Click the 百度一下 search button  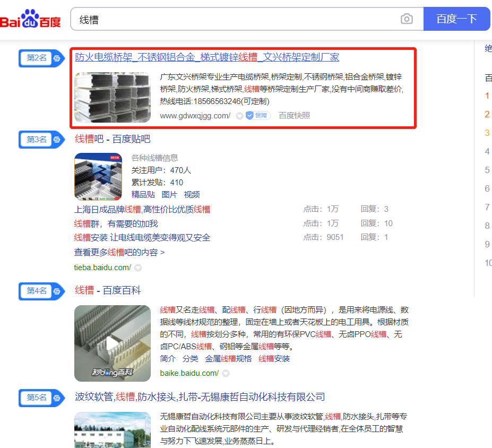coord(456,19)
